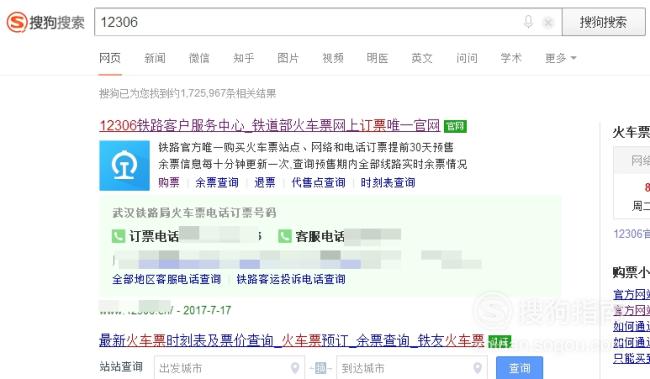Open the 12306铁路客户服务中心 result title
This screenshot has height=379, width=650.
pos(269,126)
